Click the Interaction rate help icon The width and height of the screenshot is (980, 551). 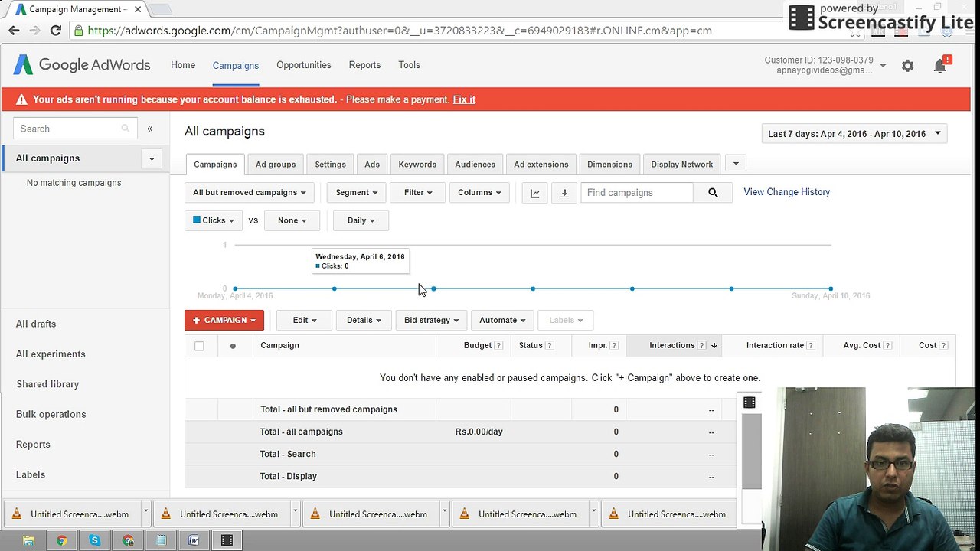pos(811,346)
